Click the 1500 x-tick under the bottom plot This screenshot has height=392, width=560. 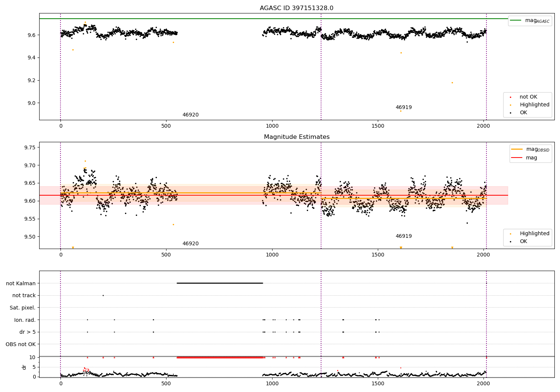pos(378,384)
